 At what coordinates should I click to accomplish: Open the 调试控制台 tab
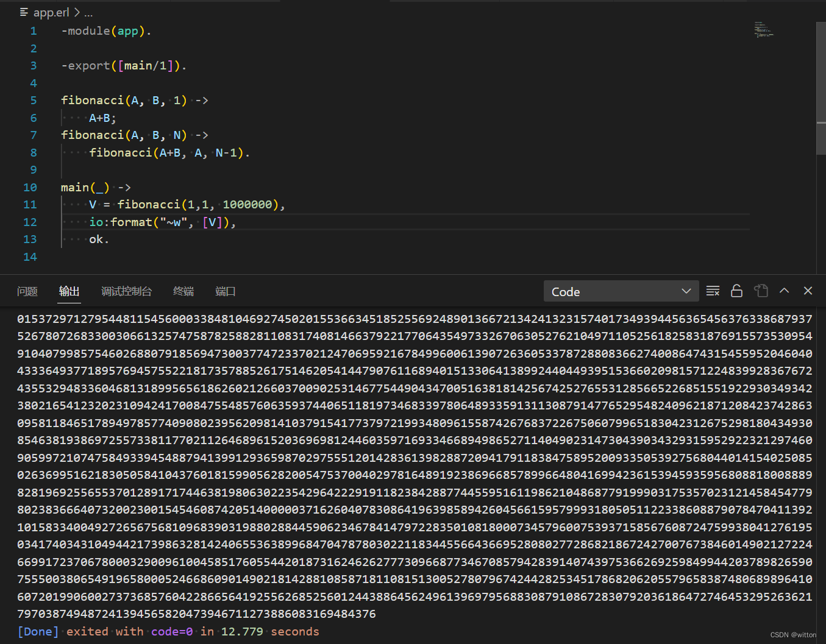pos(126,292)
